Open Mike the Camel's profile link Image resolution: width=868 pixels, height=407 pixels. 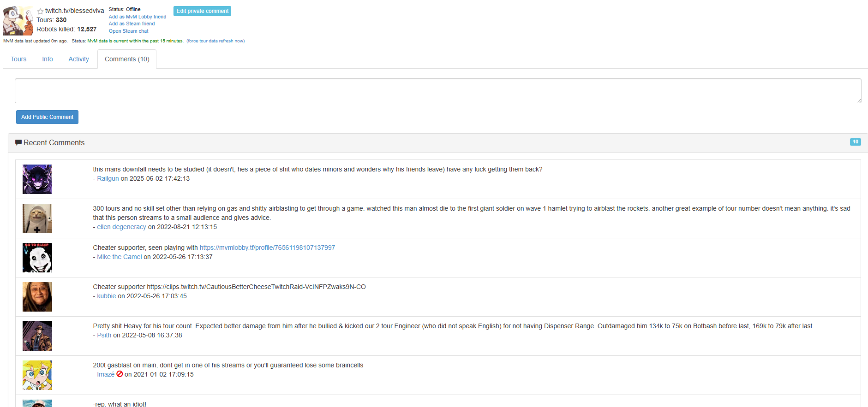pos(120,257)
